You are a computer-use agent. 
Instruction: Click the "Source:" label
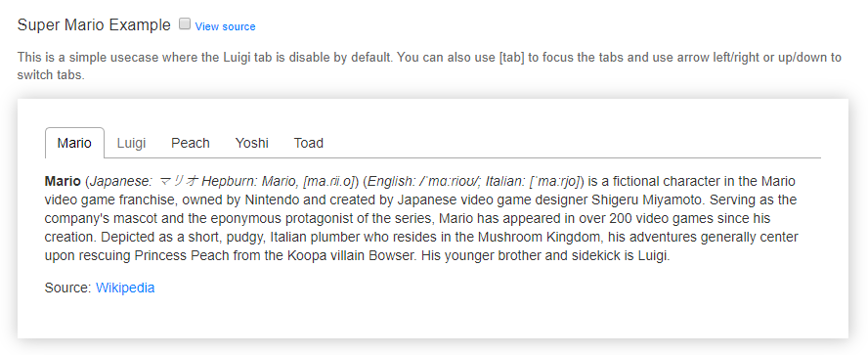(67, 288)
